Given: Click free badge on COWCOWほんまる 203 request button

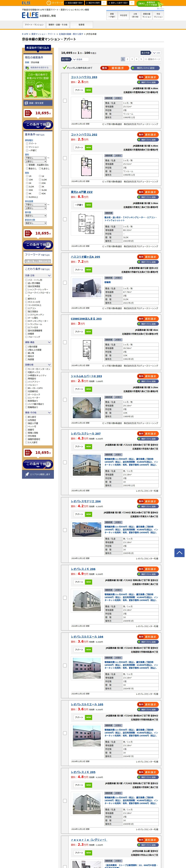Looking at the screenshot, I should point(141,319).
